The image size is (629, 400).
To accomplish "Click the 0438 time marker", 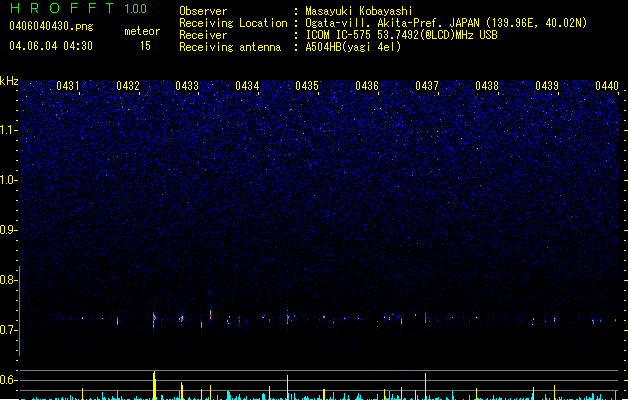I will coord(487,86).
